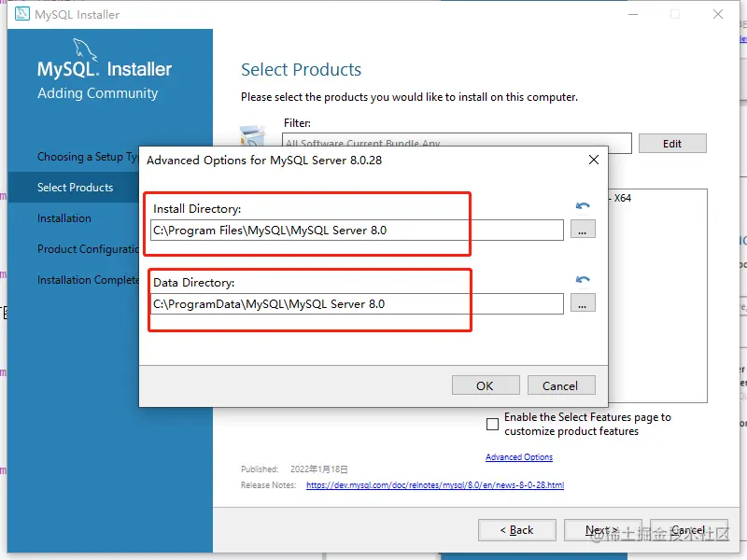Click the Install Directory label

pyautogui.click(x=197, y=209)
